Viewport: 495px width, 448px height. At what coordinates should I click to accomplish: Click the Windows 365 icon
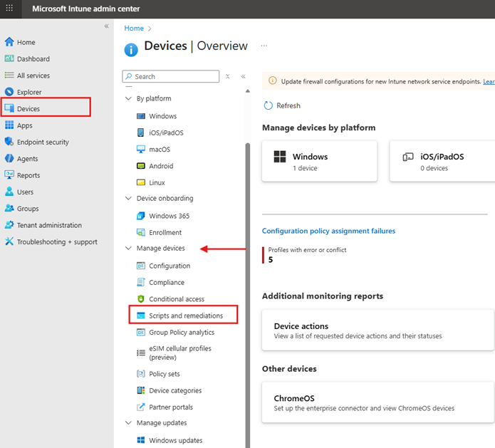[x=141, y=216]
